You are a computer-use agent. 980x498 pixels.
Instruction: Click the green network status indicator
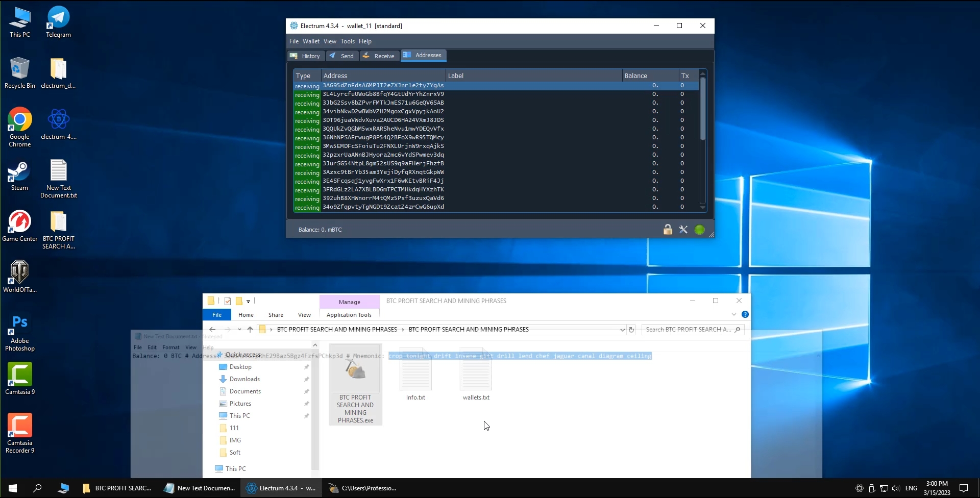[x=700, y=230]
